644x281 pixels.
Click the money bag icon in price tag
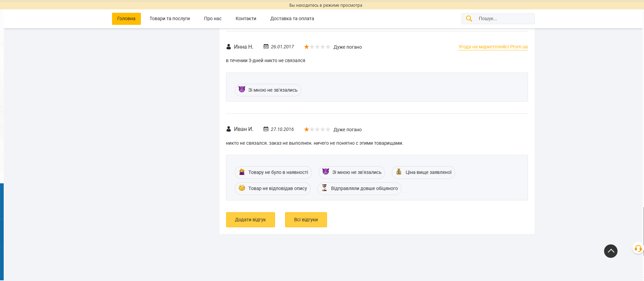399,172
